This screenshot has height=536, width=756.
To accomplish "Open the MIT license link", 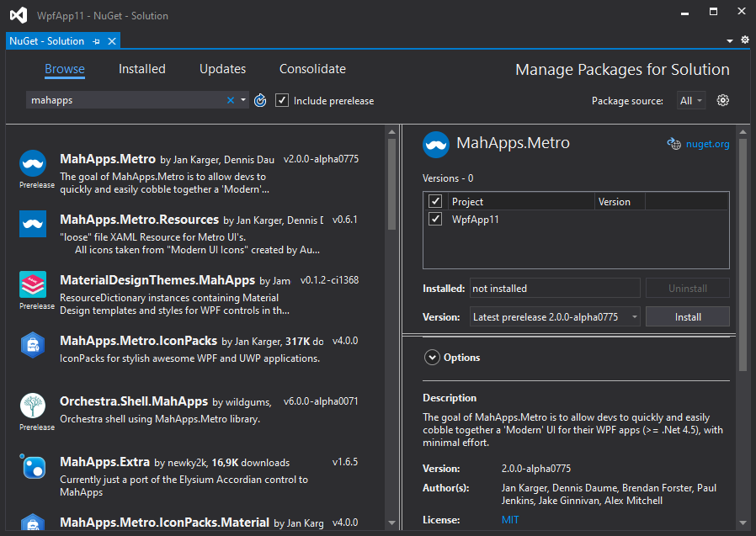I will 510,520.
